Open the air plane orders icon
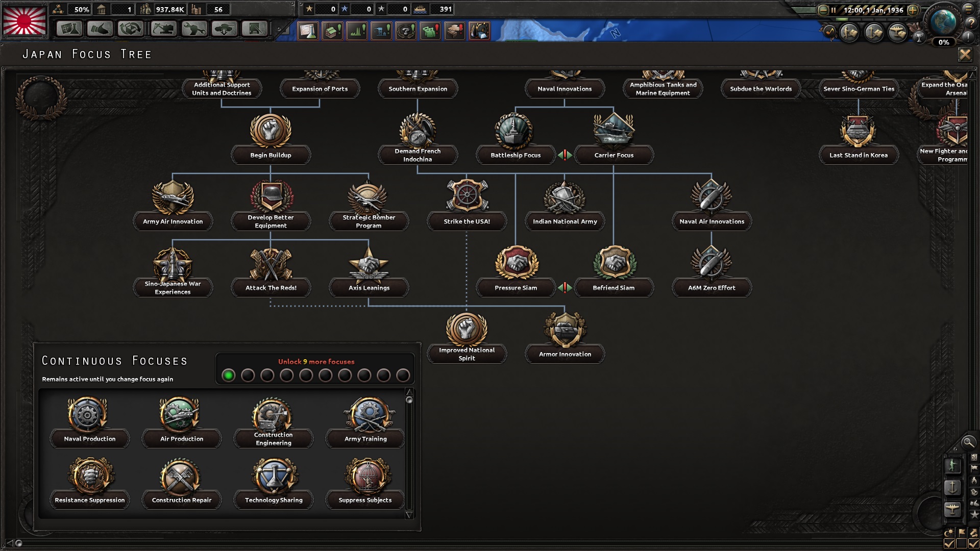 coord(898,33)
